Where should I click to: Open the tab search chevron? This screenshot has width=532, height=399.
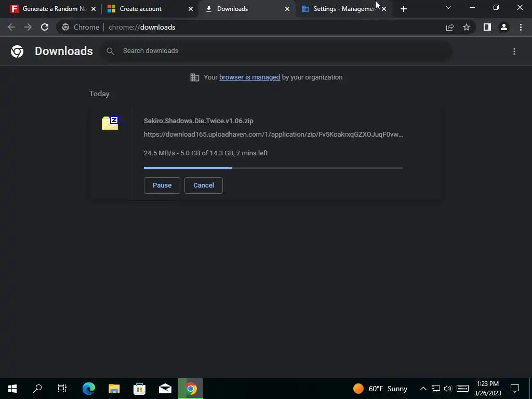448,7
